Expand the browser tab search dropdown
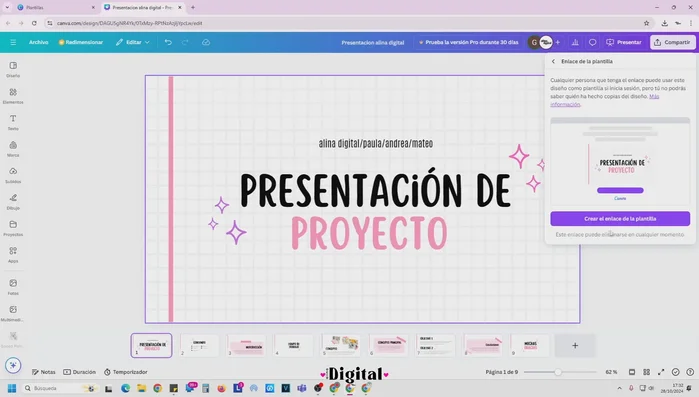Screen dimensions: 699x397 7,8
